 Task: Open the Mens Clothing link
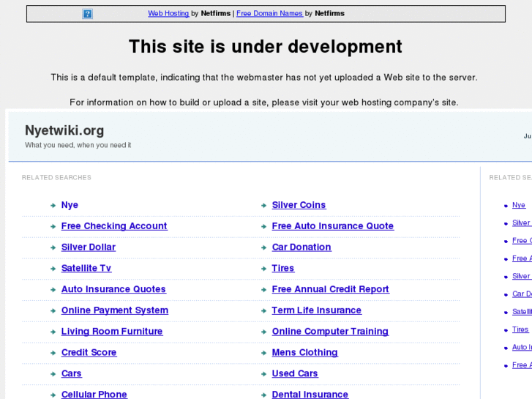coord(304,352)
